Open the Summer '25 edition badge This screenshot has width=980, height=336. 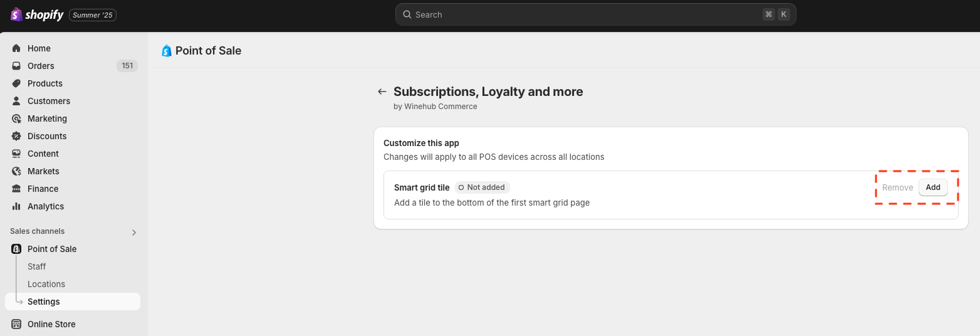pyautogui.click(x=93, y=14)
